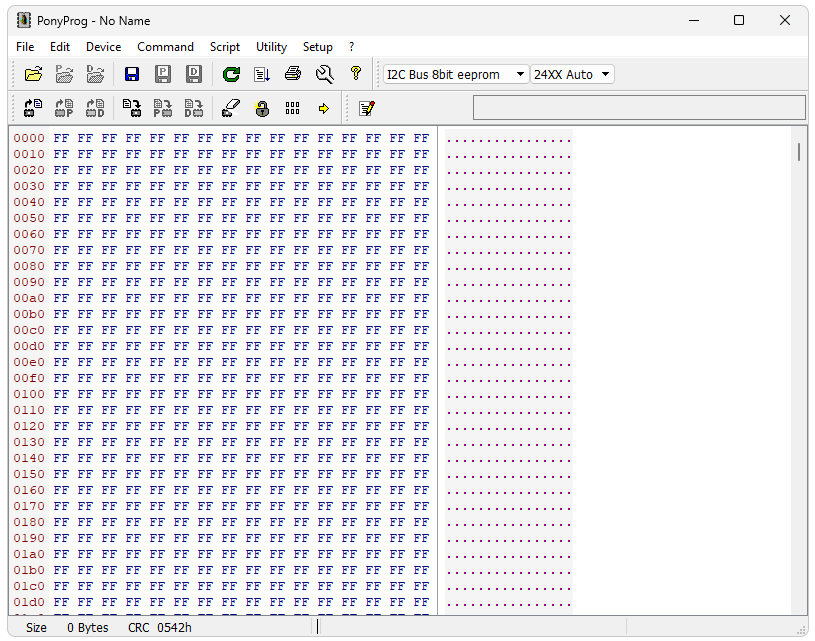815x641 pixels.
Task: Click the empty text field in the toolbar
Action: 639,108
